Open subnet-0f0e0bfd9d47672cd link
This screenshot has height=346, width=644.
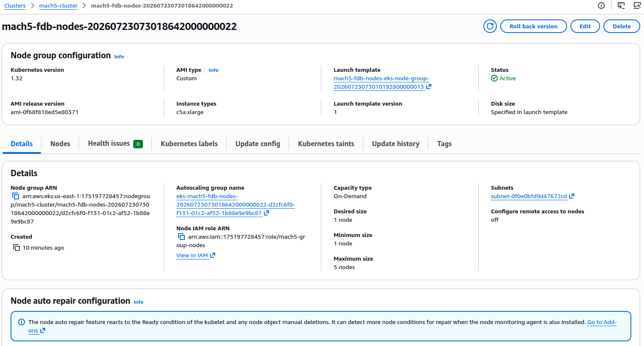coord(529,196)
